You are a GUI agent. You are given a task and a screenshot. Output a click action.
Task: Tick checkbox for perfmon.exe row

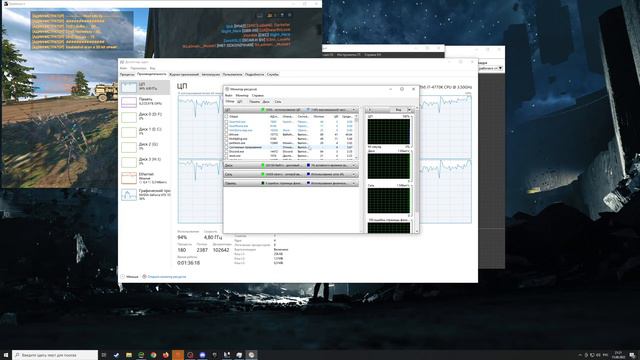point(227,143)
